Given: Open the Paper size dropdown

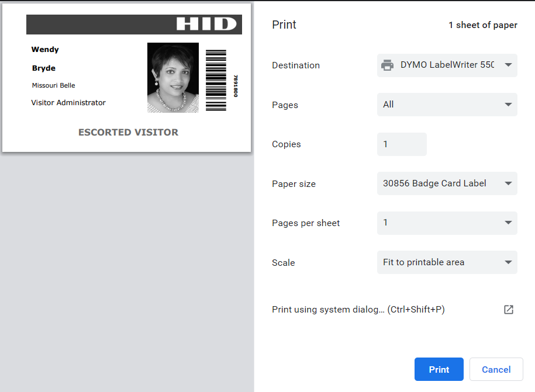Looking at the screenshot, I should pos(447,183).
